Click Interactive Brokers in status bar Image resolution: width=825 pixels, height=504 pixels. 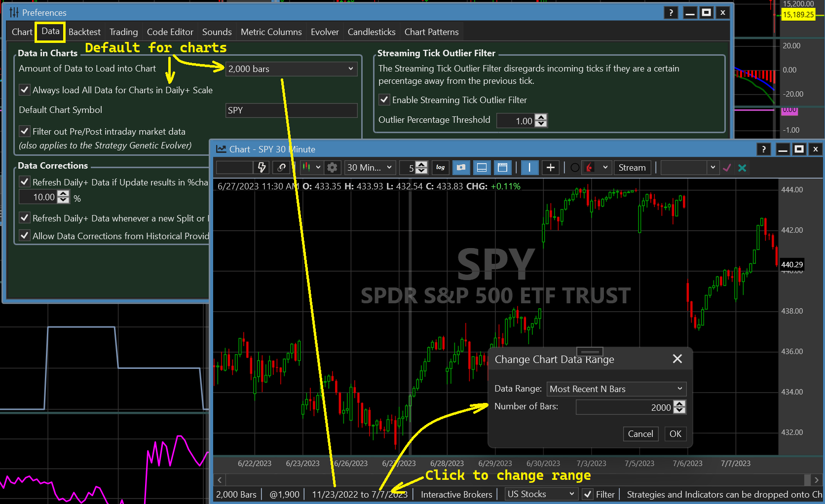(x=456, y=494)
